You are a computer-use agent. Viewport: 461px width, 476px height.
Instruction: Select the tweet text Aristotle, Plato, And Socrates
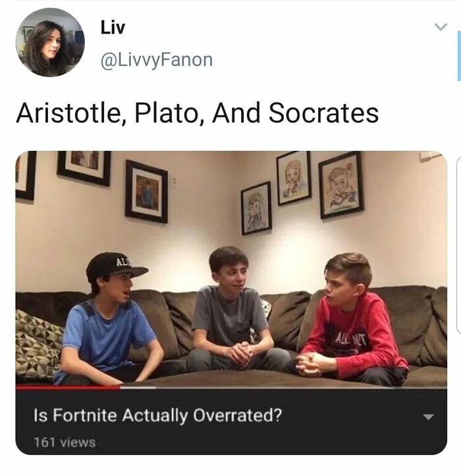point(198,113)
